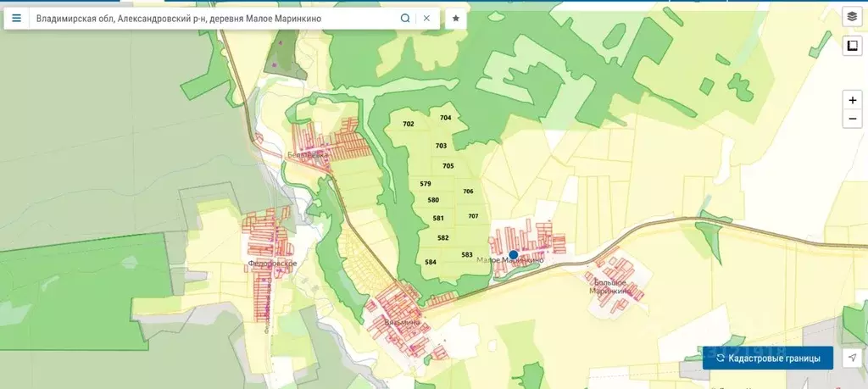The width and height of the screenshot is (868, 389).
Task: Select land parcel 702 on map
Action: (x=409, y=125)
